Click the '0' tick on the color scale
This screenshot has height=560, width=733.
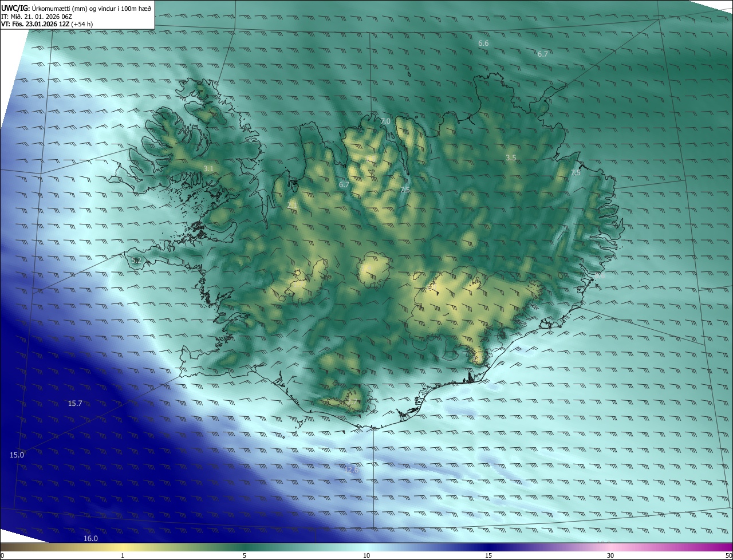[2, 556]
